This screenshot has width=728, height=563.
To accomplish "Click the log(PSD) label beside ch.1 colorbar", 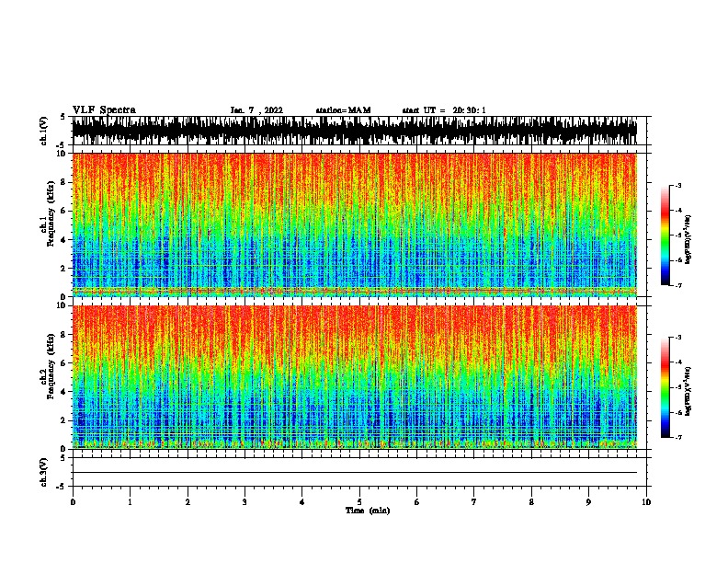I will coord(688,239).
